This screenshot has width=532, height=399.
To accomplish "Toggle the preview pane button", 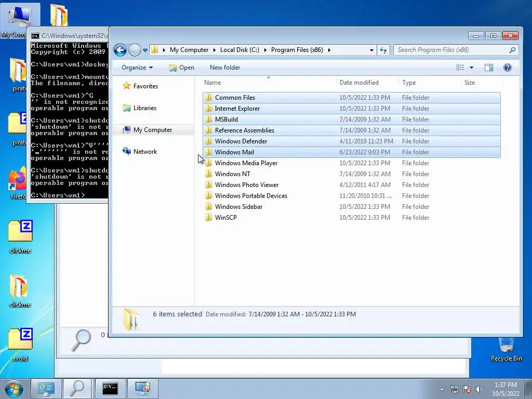I will (489, 68).
